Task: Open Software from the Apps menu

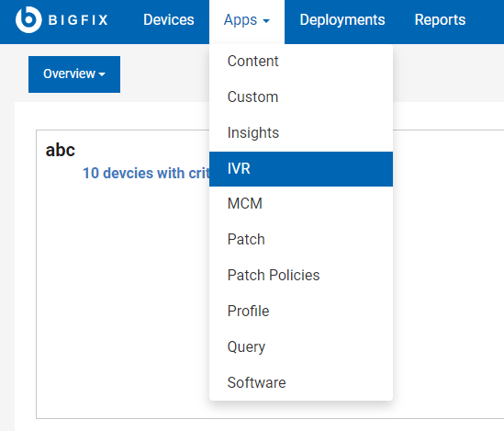Action: [x=301, y=382]
